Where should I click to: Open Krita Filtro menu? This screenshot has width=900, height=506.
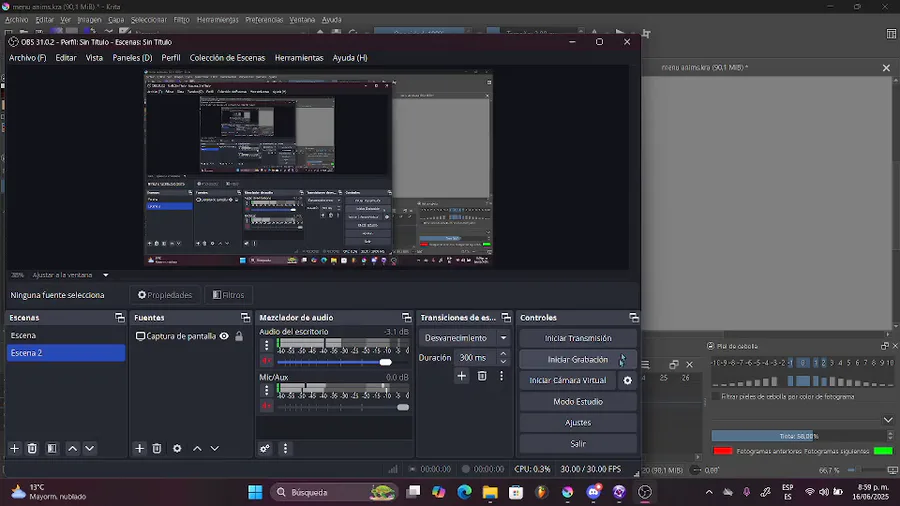181,20
